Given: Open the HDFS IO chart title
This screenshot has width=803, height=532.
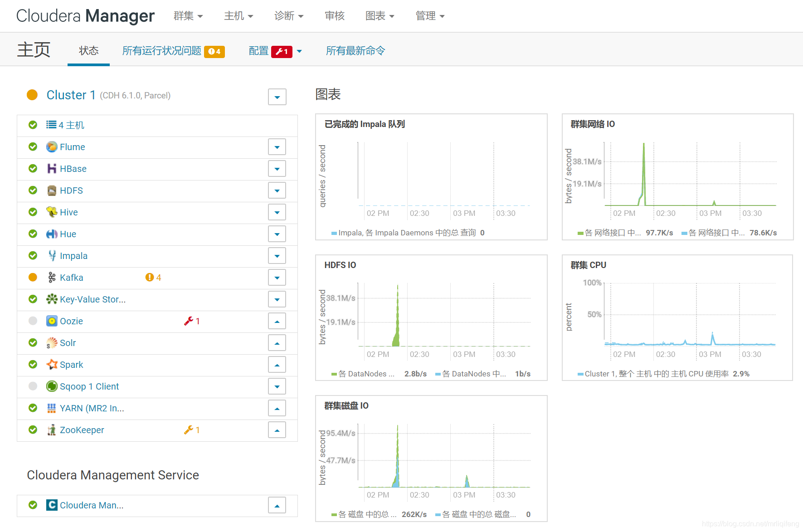Looking at the screenshot, I should [340, 265].
